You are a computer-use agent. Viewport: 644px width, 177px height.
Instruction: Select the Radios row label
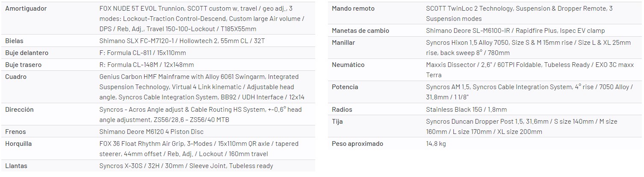coord(342,110)
